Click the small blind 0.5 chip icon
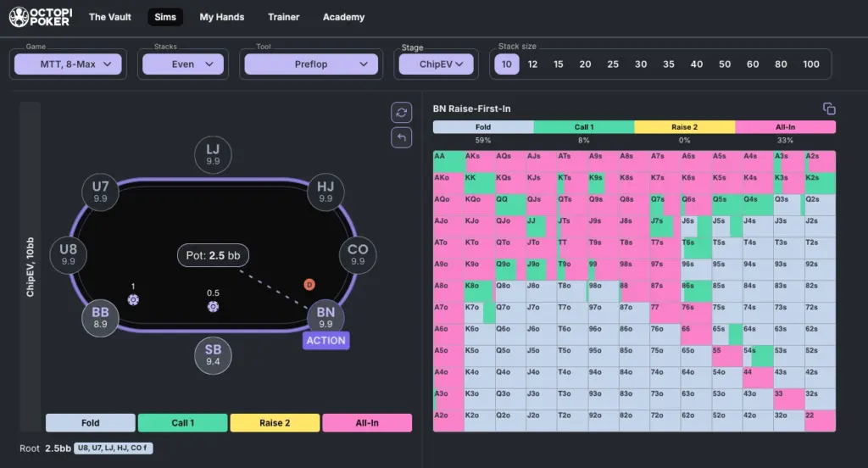 (x=213, y=307)
